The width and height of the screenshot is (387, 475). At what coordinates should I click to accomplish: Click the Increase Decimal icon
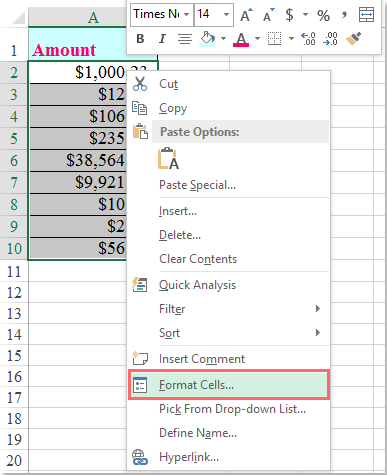[308, 39]
